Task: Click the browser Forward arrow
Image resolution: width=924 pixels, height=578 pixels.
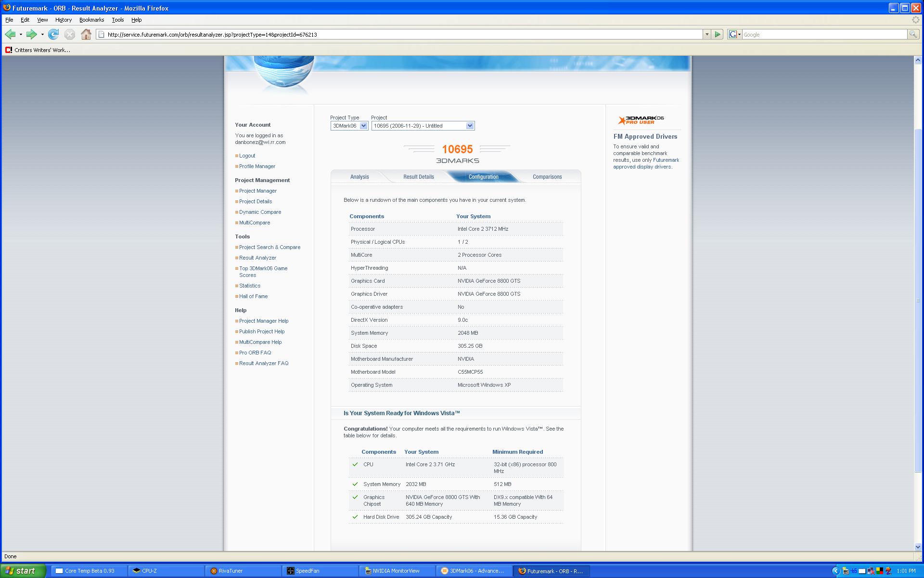Action: point(32,34)
